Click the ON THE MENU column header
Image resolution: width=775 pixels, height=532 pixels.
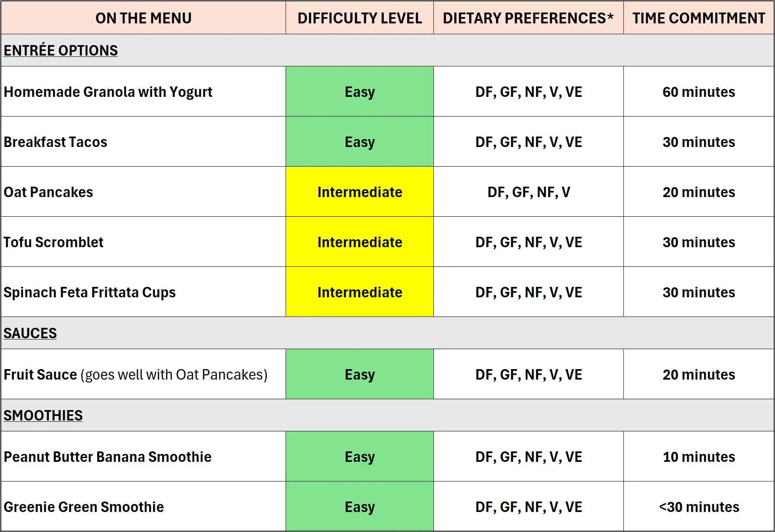pyautogui.click(x=143, y=18)
